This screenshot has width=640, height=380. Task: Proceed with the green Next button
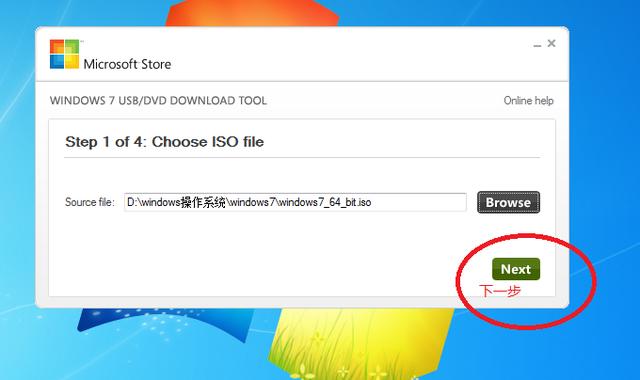[516, 269]
